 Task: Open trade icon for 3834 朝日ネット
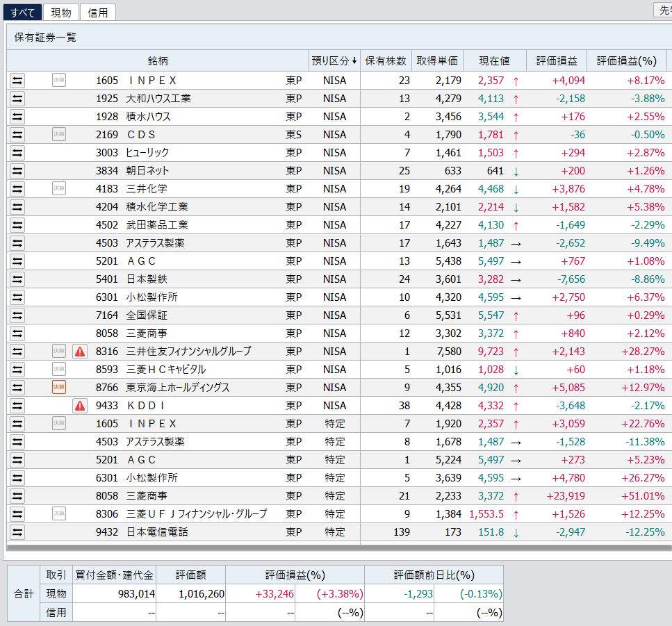17,171
